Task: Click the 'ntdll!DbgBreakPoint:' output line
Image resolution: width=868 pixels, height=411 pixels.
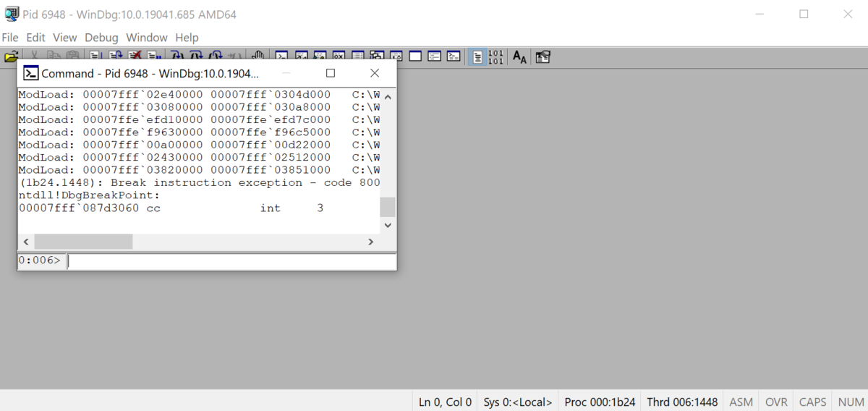Action: tap(89, 195)
